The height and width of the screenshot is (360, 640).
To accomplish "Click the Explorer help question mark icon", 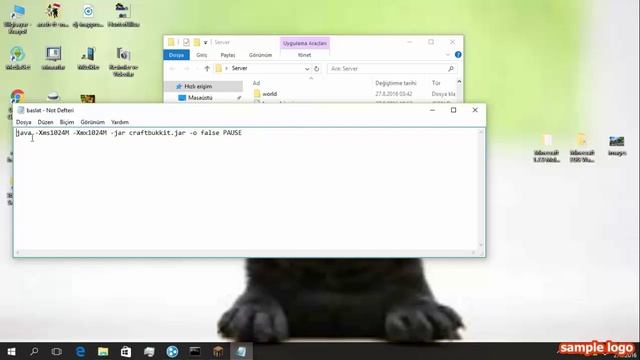I will coord(458,55).
